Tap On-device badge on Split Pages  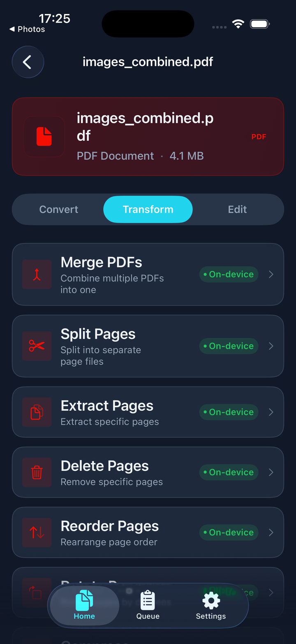tap(229, 346)
